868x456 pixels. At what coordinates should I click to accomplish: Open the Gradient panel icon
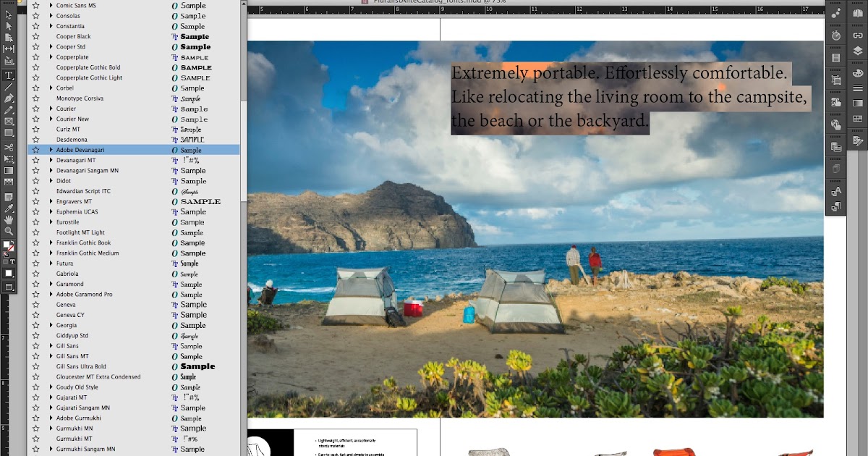[858, 103]
